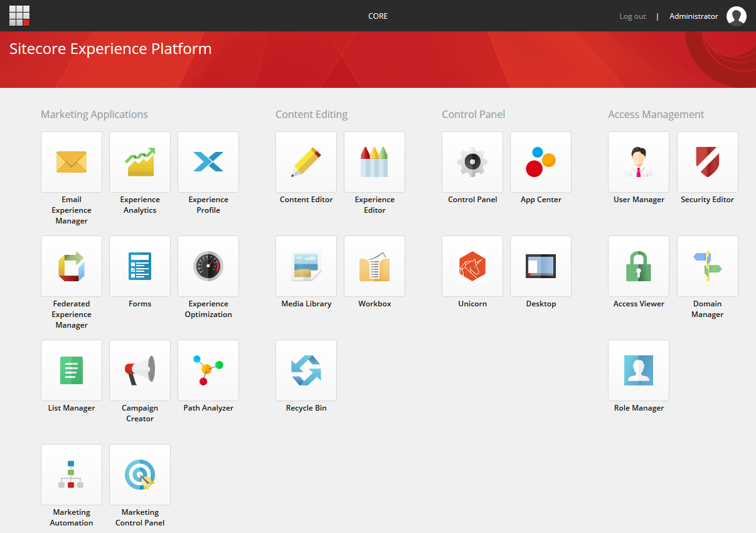Screen dimensions: 756x533
Task: Open the Unicorn application tile
Action: (472, 266)
